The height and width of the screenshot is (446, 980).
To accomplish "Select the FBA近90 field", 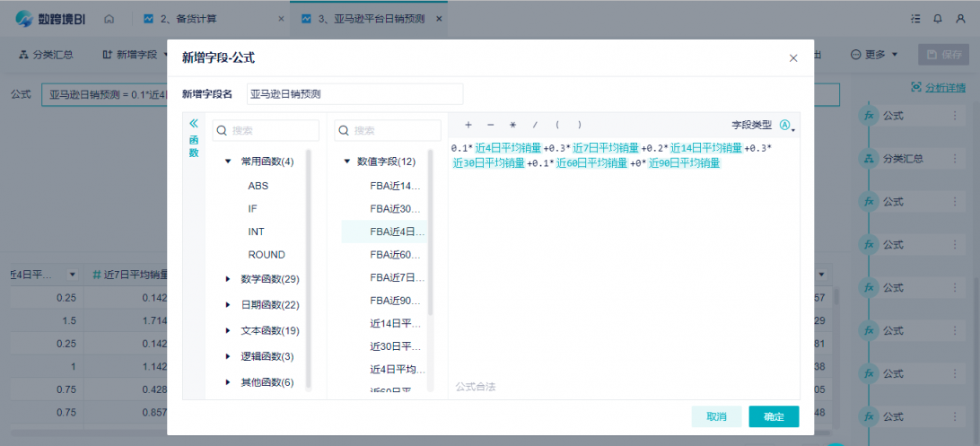I will tap(395, 301).
